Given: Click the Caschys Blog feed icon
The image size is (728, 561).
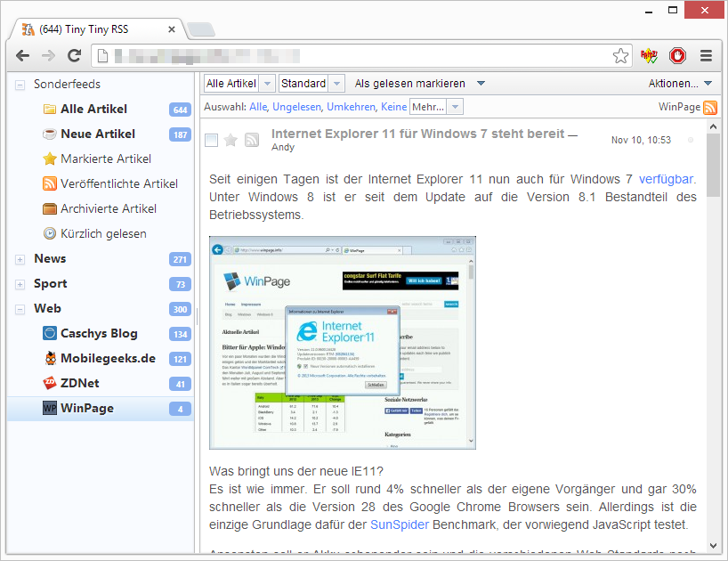Looking at the screenshot, I should pyautogui.click(x=50, y=333).
